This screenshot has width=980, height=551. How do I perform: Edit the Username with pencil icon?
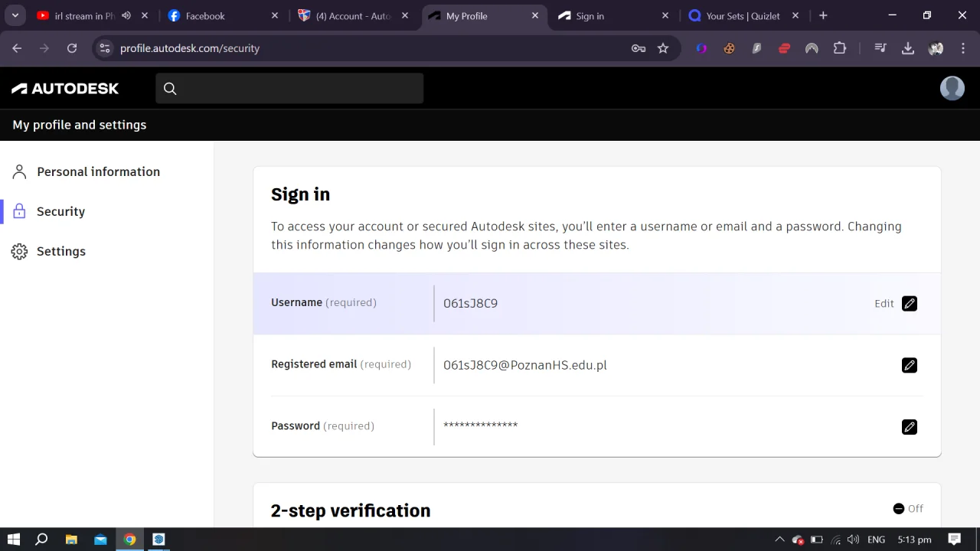pyautogui.click(x=910, y=304)
